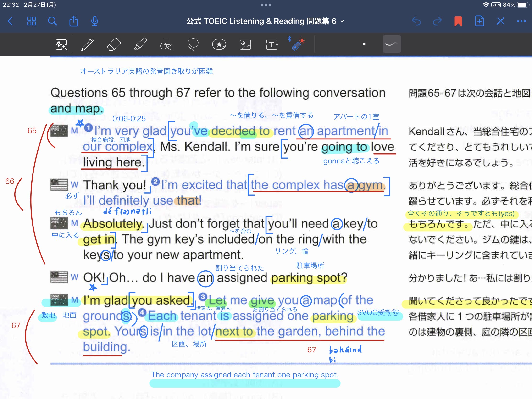The height and width of the screenshot is (399, 532).
Task: Tap the Wi-Fi status icon
Action: (486, 5)
